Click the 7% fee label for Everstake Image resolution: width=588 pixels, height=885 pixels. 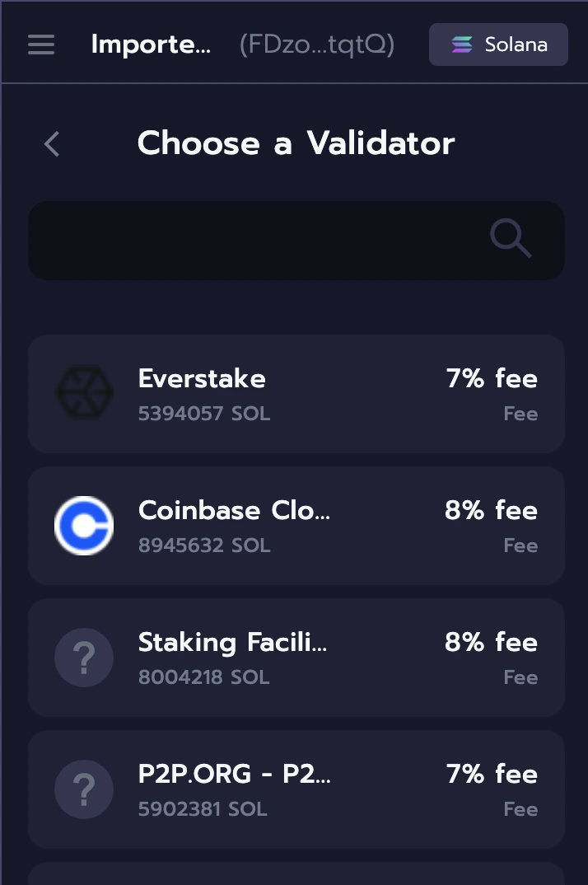(x=491, y=378)
